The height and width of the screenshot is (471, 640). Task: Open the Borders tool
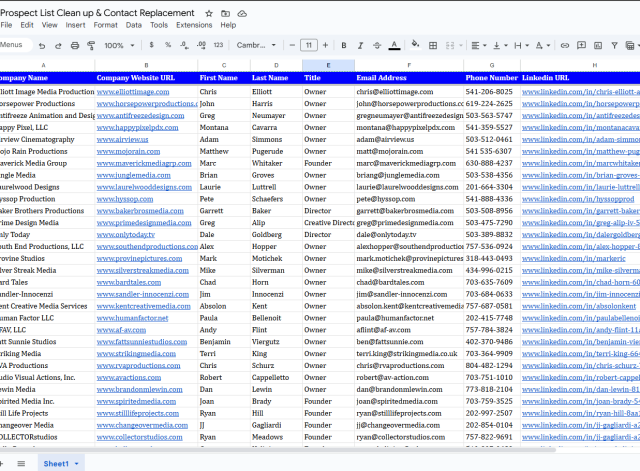[x=433, y=45]
